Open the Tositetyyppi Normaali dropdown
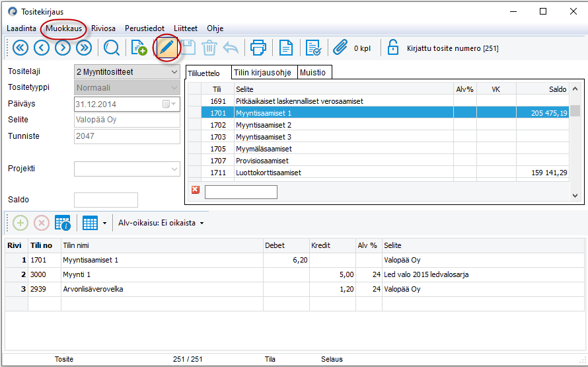The image size is (588, 367). pyautogui.click(x=174, y=88)
